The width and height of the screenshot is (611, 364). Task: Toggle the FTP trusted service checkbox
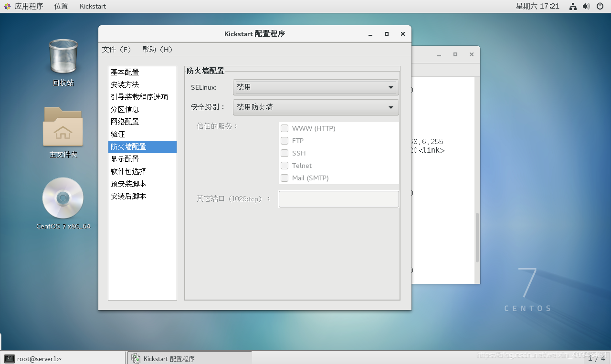(284, 141)
